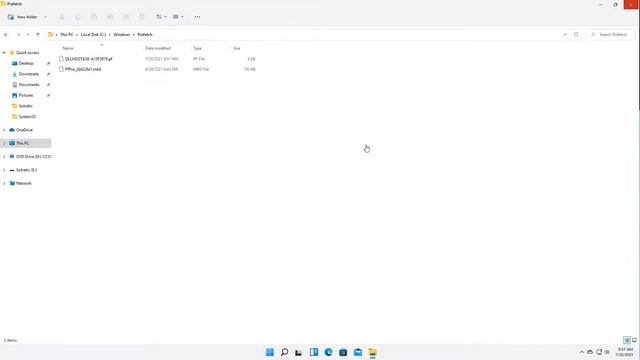This screenshot has width=640, height=360.
Task: Open the See more (three dots) menu
Action: tap(197, 17)
